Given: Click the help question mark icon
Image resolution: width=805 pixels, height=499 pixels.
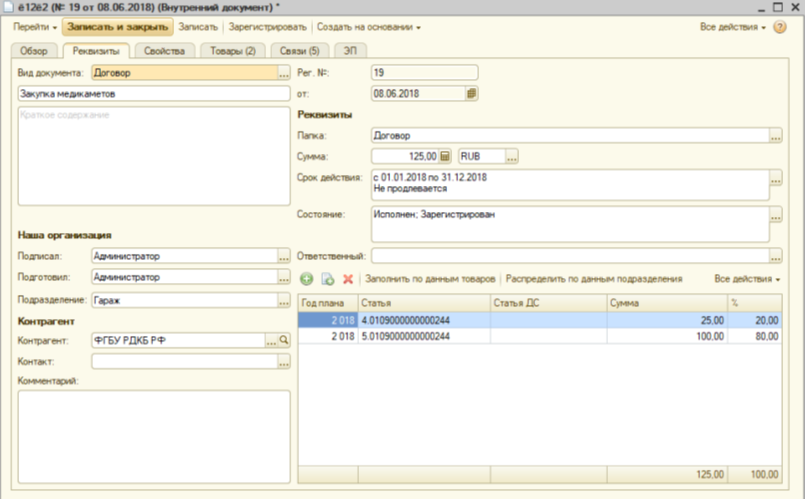Looking at the screenshot, I should click(x=779, y=27).
